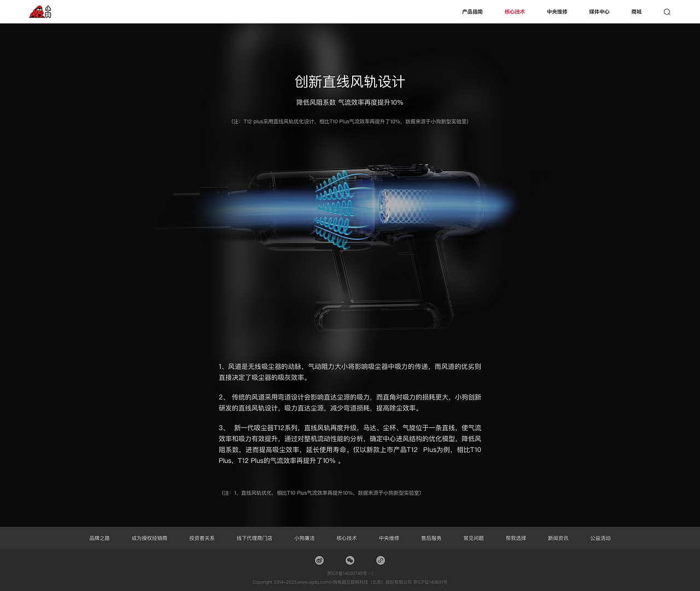The image size is (700, 591).
Task: Open the 小狗廉洁 footer link
Action: (x=305, y=538)
